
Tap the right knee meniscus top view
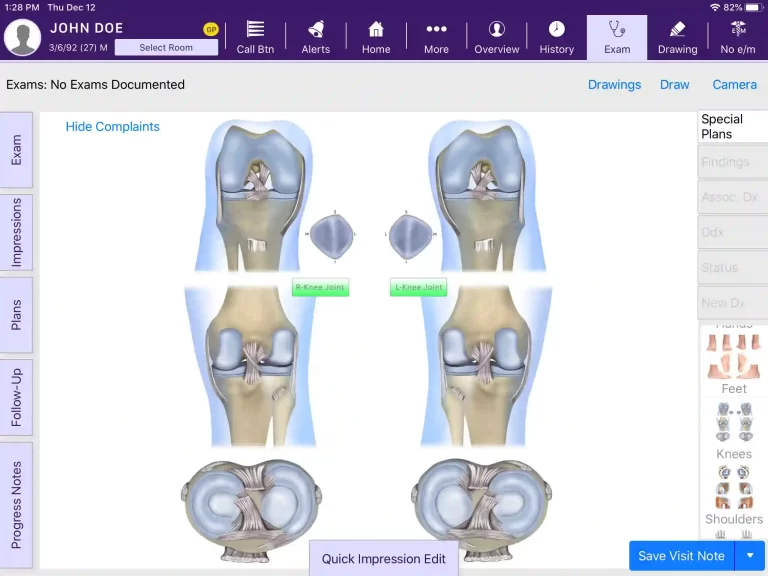tap(252, 510)
